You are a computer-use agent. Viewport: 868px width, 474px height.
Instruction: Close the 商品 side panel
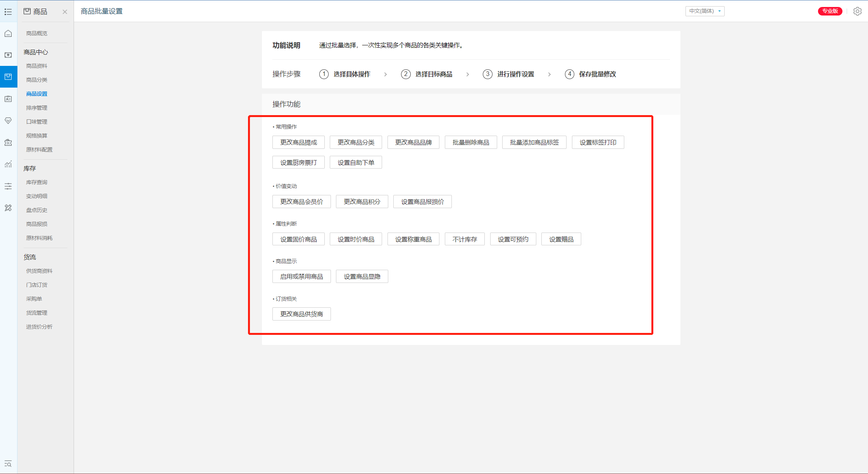coord(65,12)
